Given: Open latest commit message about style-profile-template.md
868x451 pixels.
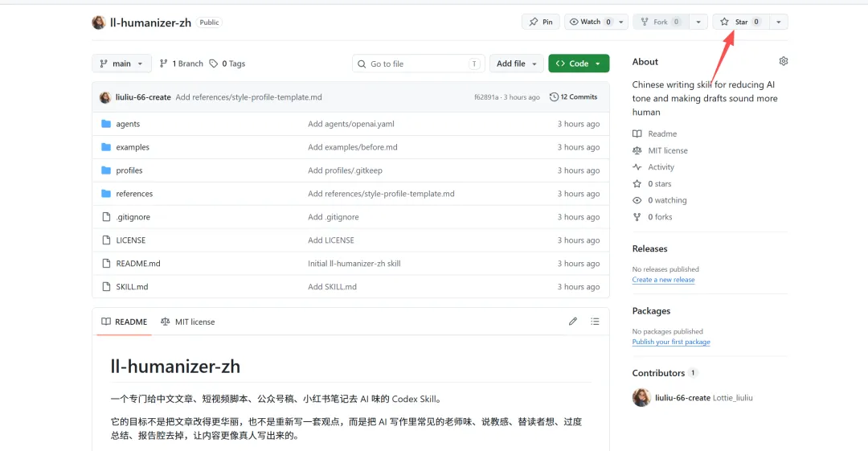Looking at the screenshot, I should point(248,97).
